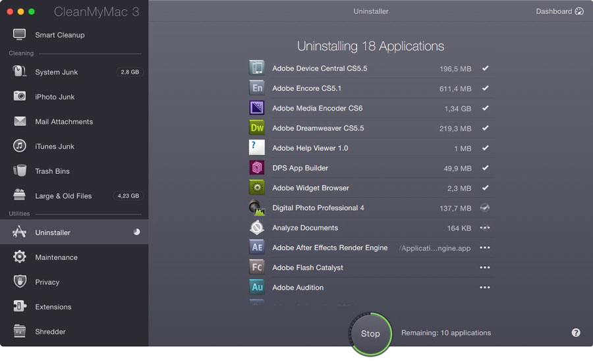Image resolution: width=593 pixels, height=364 pixels.
Task: Click the Adobe Media Encoder app icon
Action: [257, 108]
